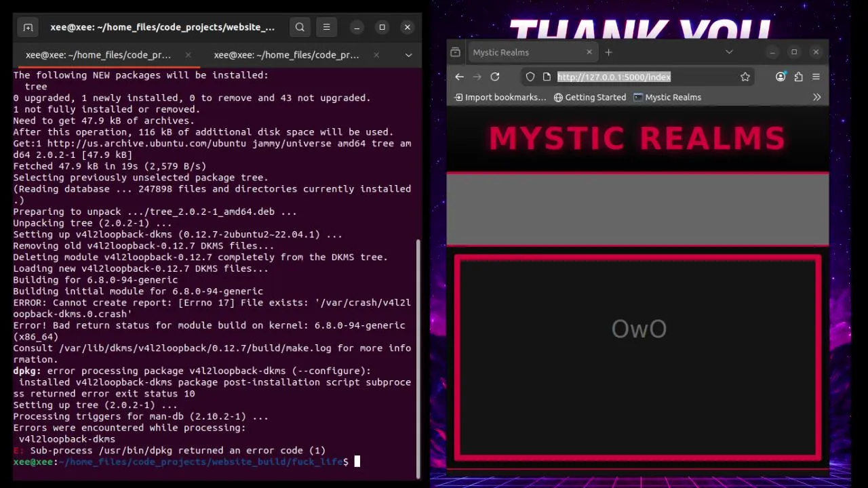Close the Firefox window

[x=816, y=52]
